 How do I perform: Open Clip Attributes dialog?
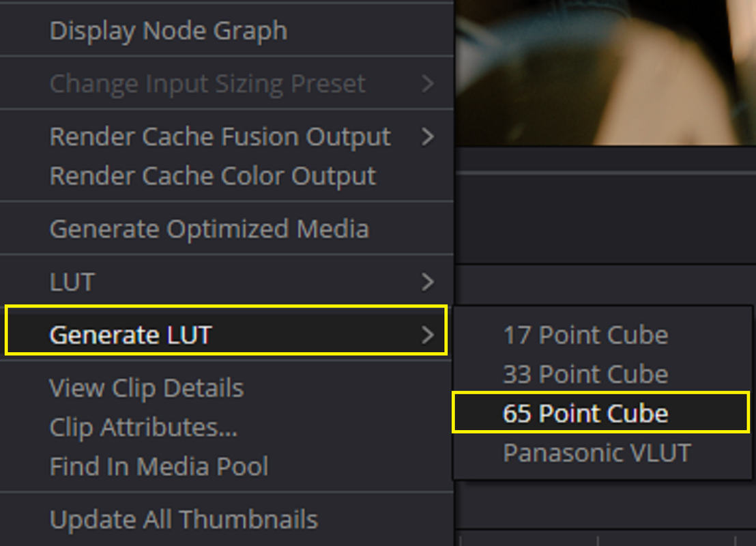pyautogui.click(x=227, y=427)
